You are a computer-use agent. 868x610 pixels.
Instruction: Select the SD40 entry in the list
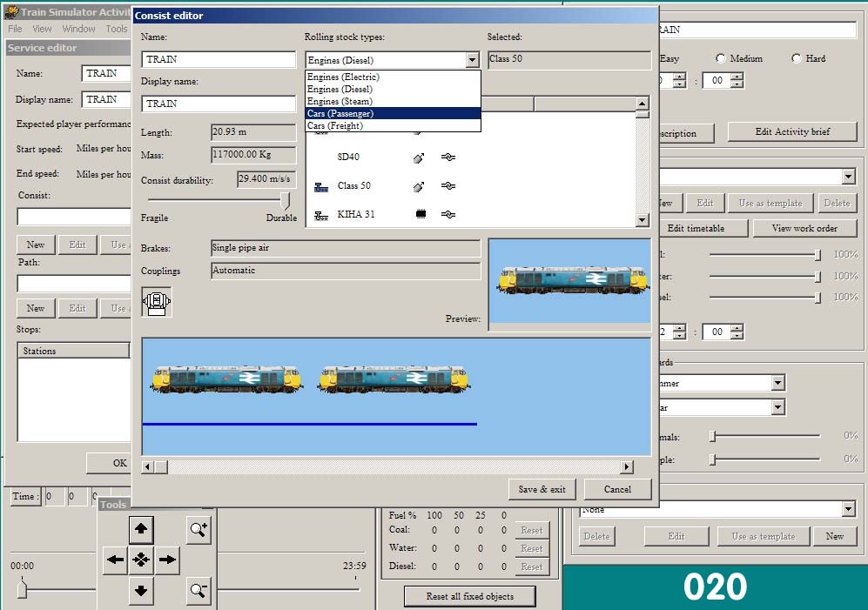[x=348, y=157]
